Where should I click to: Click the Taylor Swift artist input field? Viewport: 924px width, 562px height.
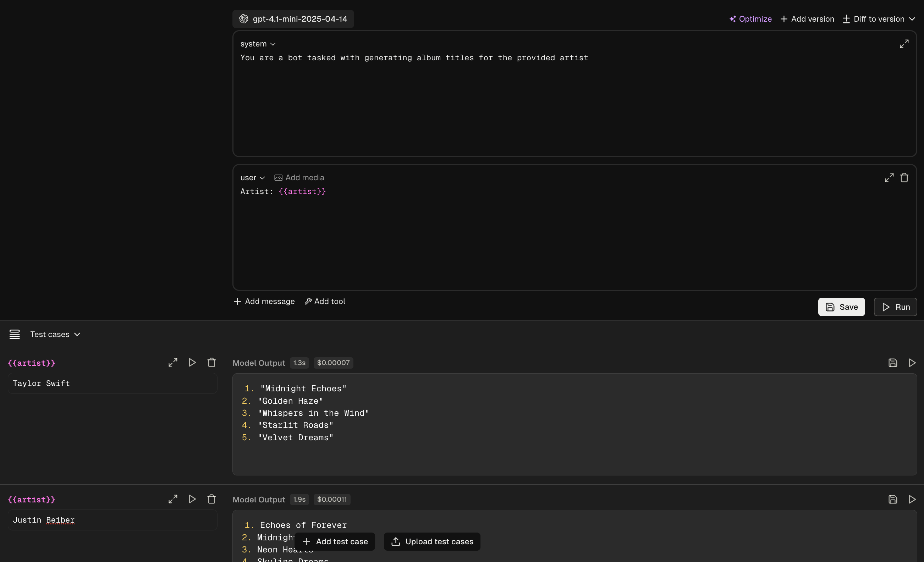(x=112, y=383)
